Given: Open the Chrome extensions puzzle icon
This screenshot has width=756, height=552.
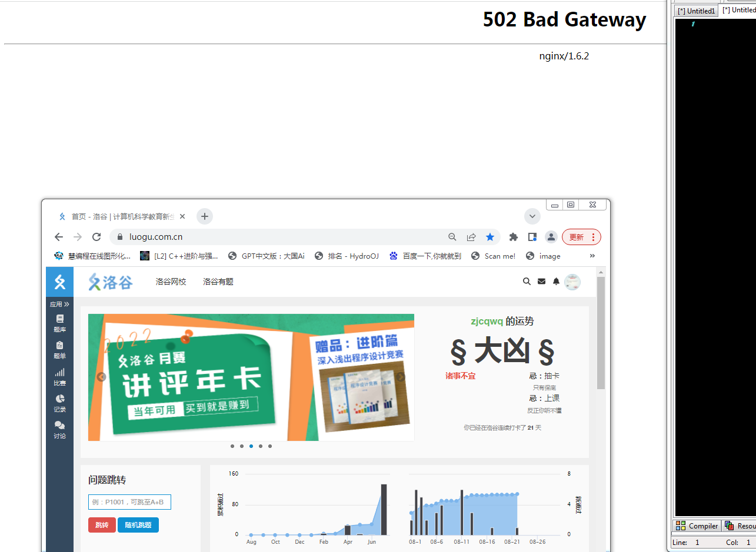Looking at the screenshot, I should (514, 237).
